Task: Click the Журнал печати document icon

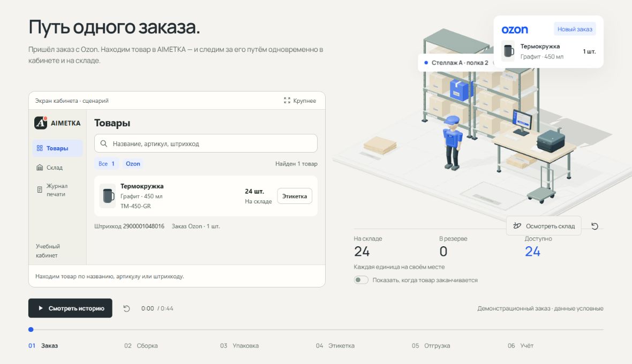Action: 40,189
